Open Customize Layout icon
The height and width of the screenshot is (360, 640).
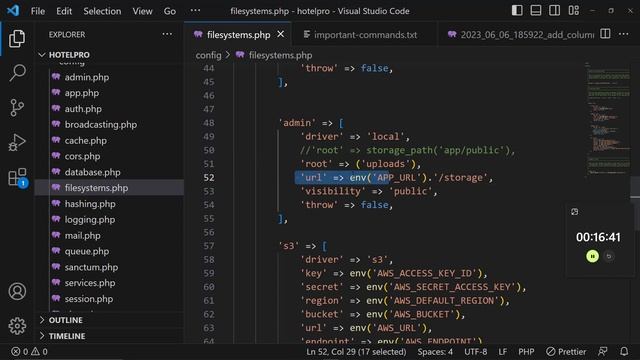(x=573, y=11)
